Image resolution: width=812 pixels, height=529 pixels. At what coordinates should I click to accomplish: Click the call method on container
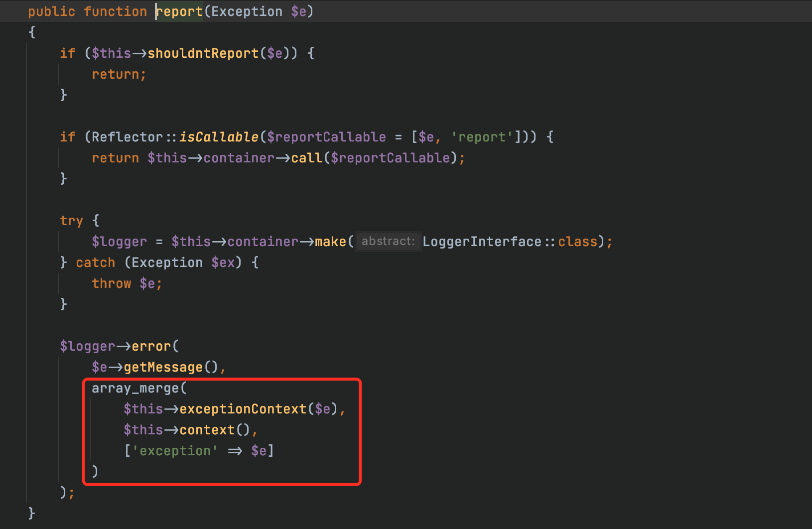[306, 158]
